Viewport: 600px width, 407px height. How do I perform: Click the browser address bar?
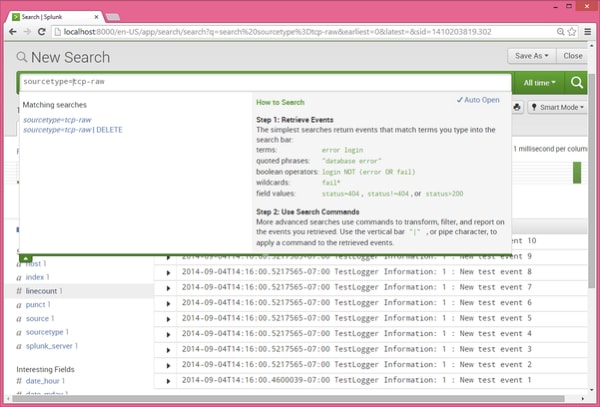point(304,32)
